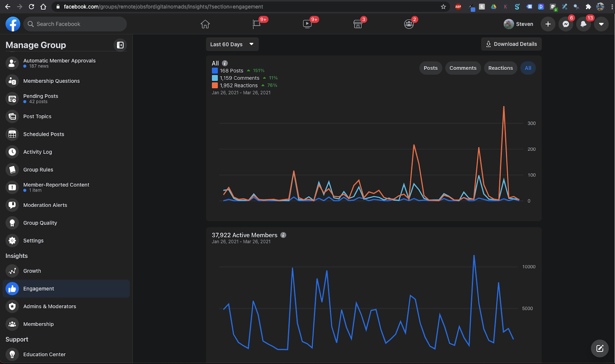Viewport: 615px width, 364px height.
Task: Open the Watch video icon
Action: tap(307, 24)
